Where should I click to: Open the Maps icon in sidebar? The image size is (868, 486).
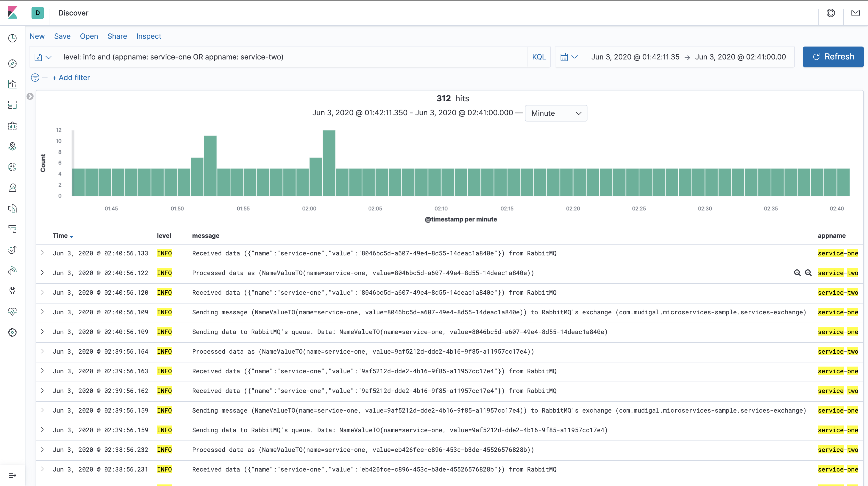12,146
